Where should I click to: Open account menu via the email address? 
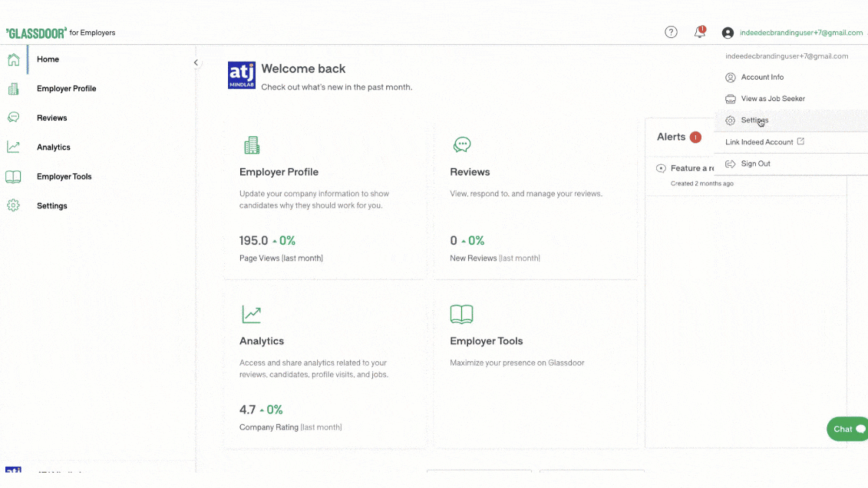[801, 33]
